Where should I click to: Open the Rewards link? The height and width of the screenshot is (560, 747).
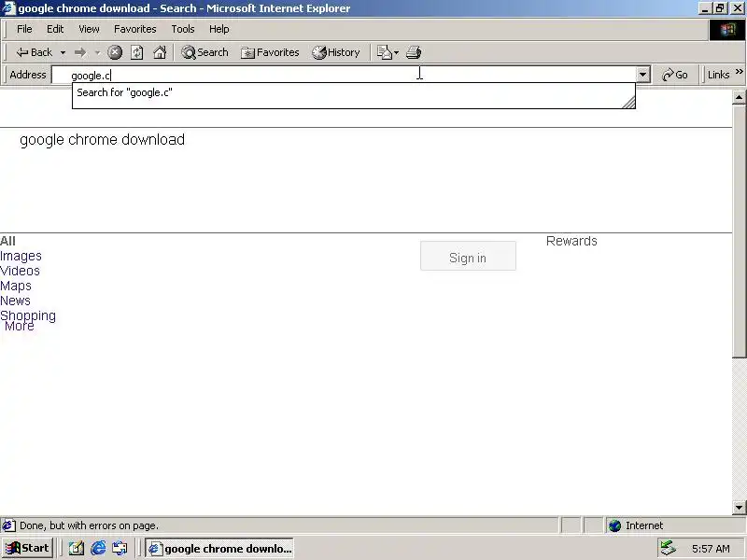tap(571, 241)
